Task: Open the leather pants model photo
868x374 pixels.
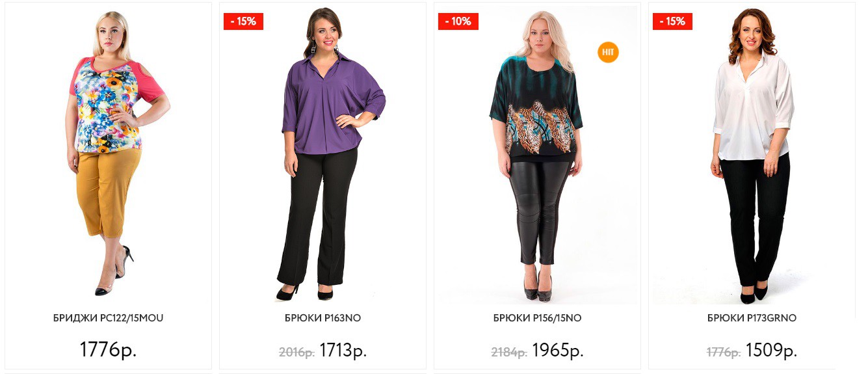Action: point(537,155)
